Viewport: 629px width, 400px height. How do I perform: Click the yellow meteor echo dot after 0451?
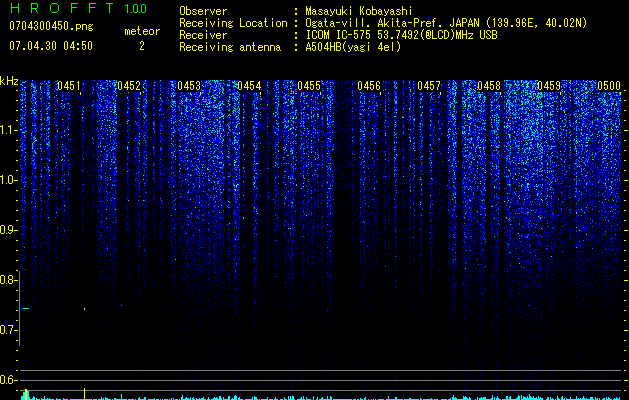[x=84, y=309]
